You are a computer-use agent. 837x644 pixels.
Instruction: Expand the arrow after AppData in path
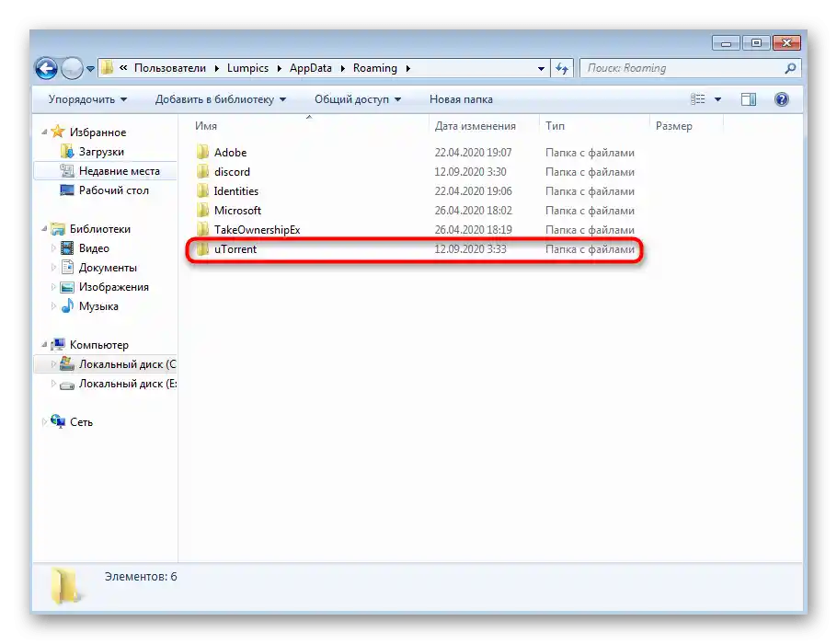coord(342,69)
